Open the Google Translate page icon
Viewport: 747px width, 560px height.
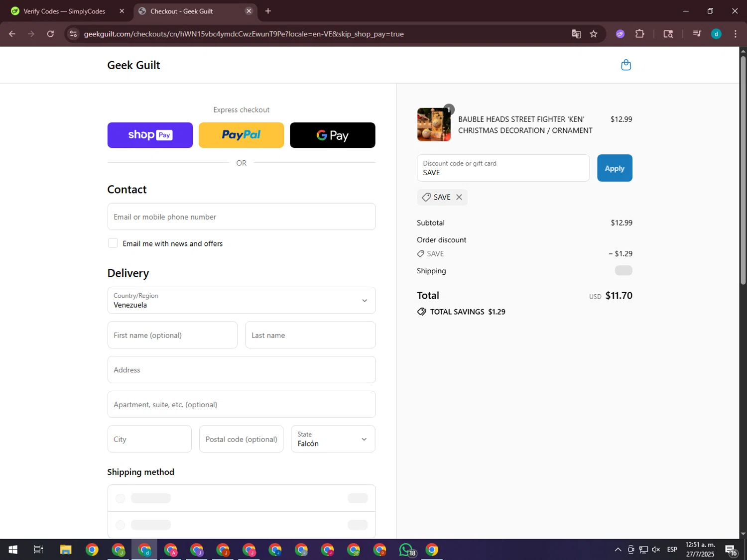576,34
